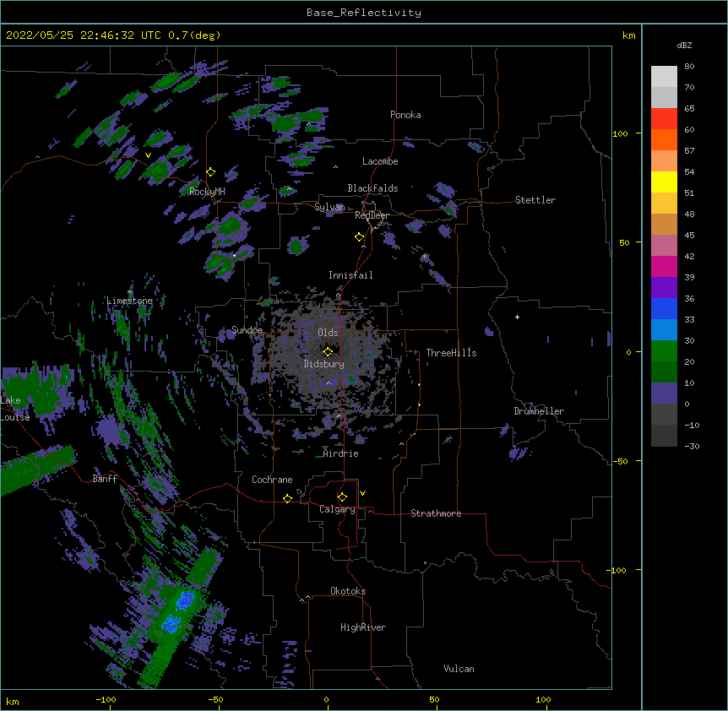Click the 65 dBZ red legend swatch
728x711 pixels.
[664, 118]
